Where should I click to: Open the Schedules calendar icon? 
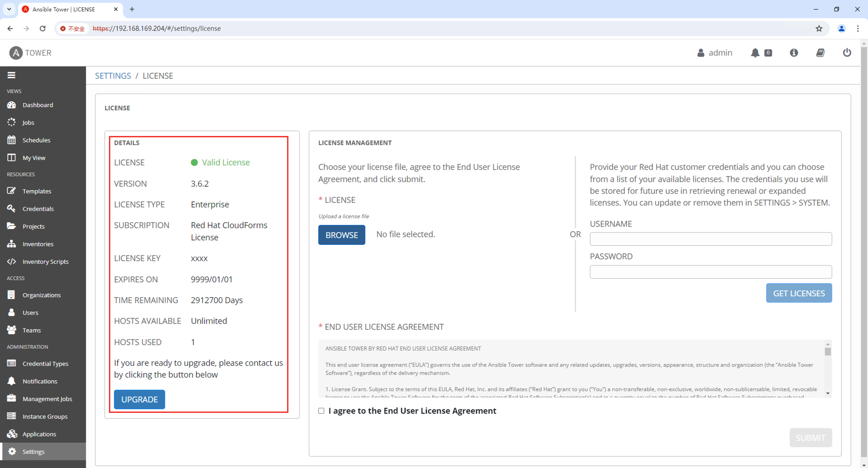tap(11, 140)
